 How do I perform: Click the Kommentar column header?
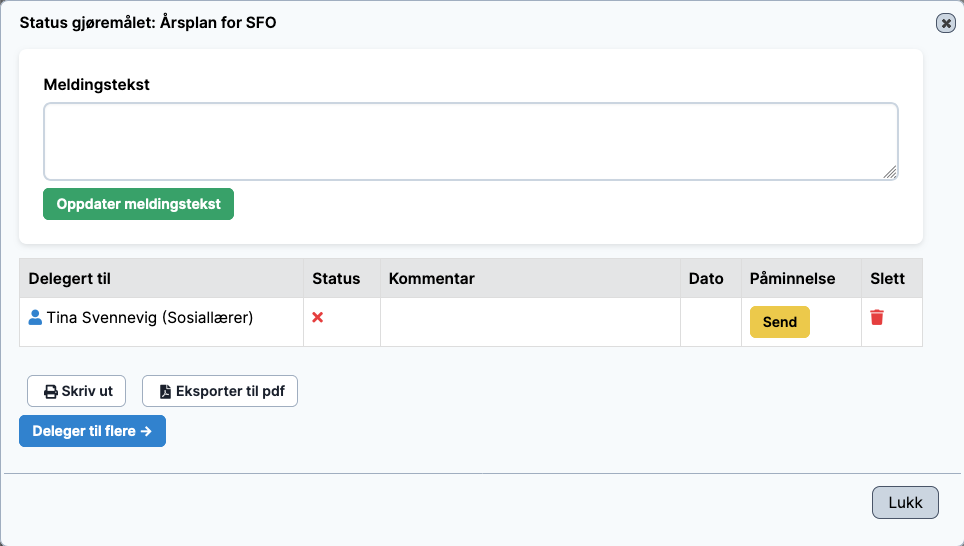pos(431,279)
